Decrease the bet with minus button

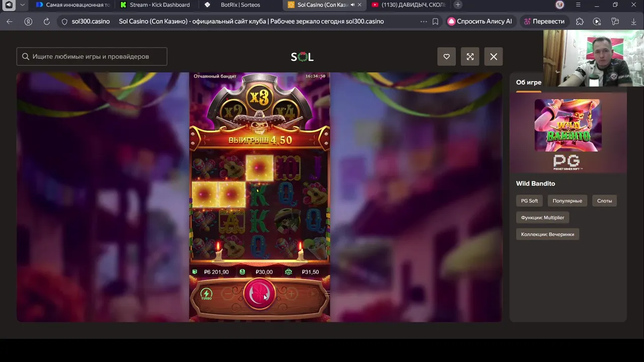coord(227,294)
